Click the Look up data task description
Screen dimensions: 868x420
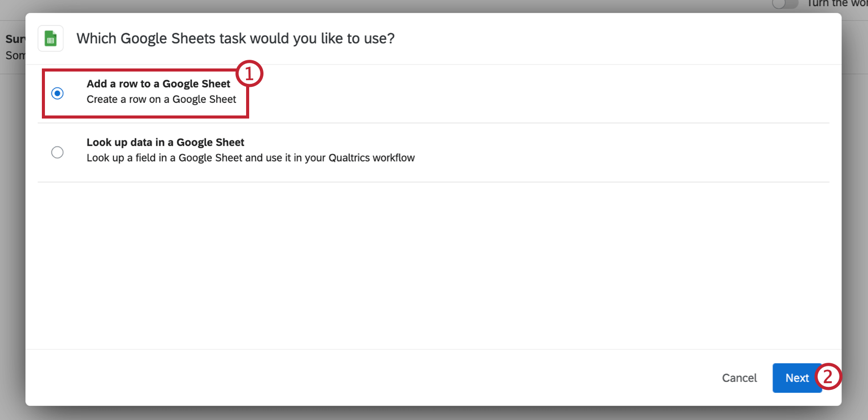[x=251, y=157]
